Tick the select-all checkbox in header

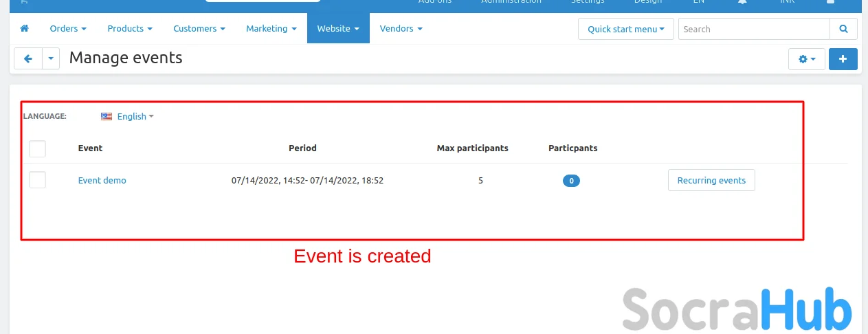37,148
